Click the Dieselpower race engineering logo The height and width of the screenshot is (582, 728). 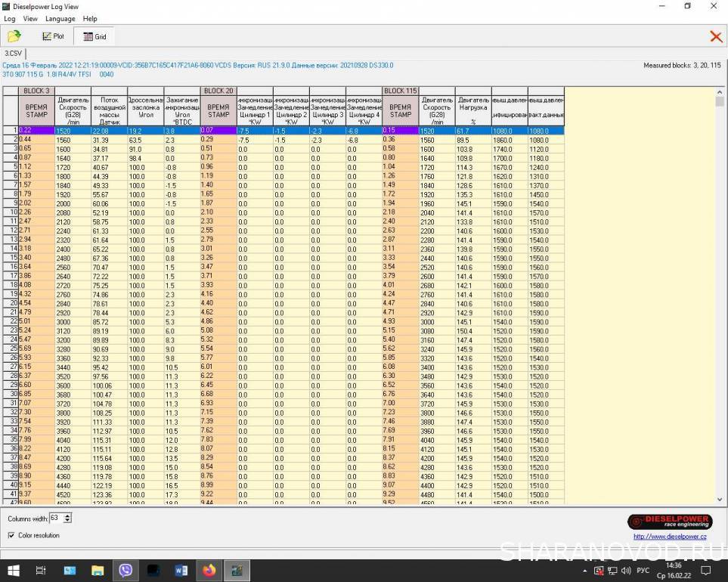point(669,522)
